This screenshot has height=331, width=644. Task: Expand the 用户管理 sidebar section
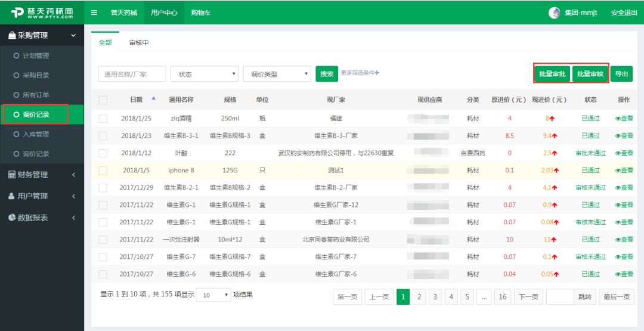pos(42,196)
